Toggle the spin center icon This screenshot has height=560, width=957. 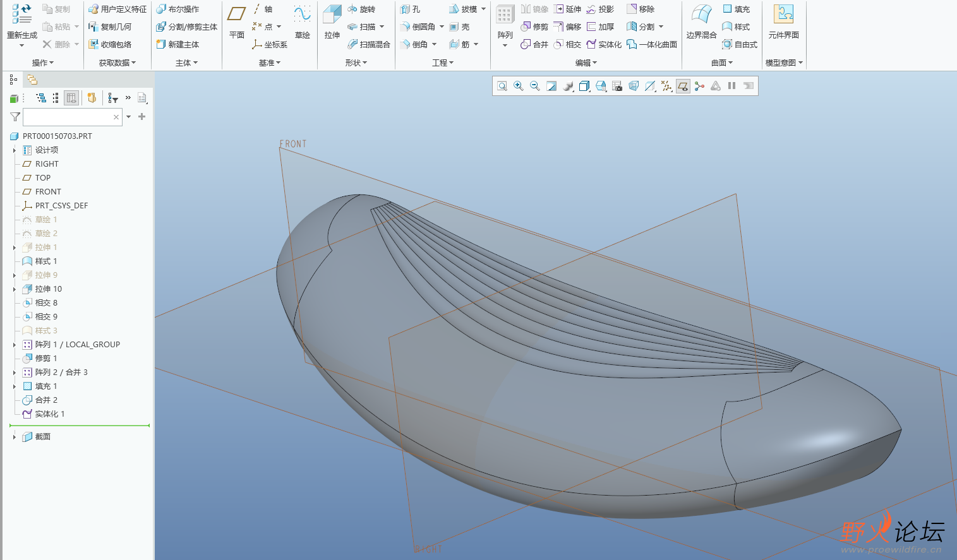(699, 86)
